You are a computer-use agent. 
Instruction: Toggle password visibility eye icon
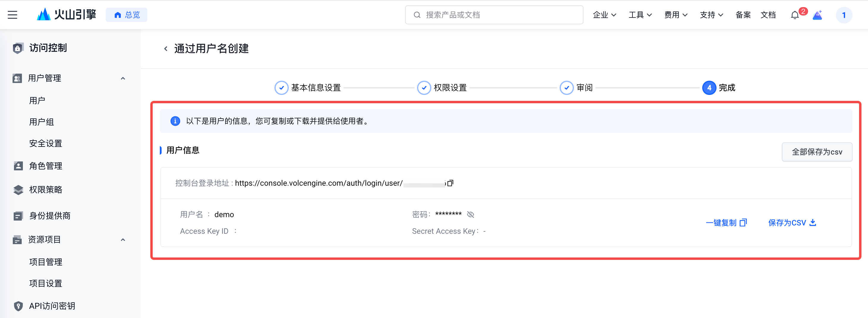click(471, 214)
